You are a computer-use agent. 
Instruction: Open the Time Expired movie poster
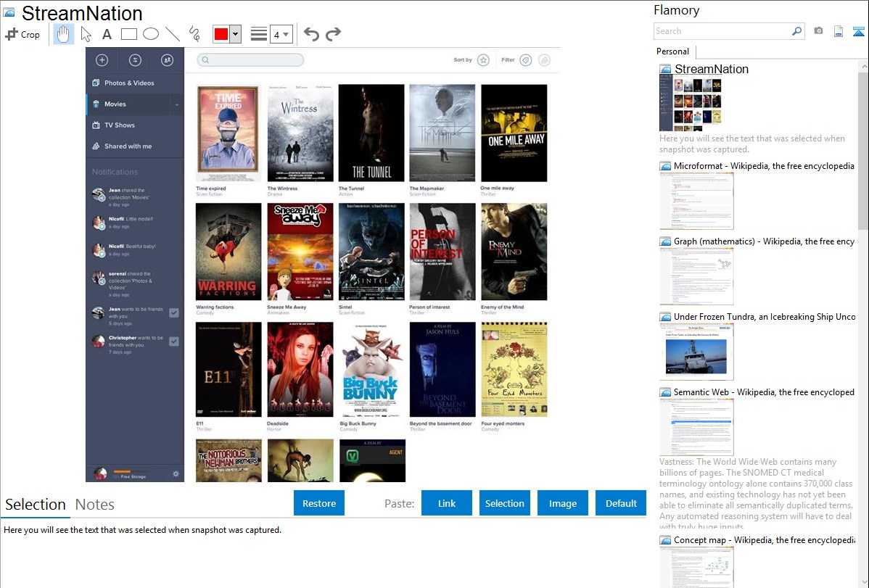[228, 133]
